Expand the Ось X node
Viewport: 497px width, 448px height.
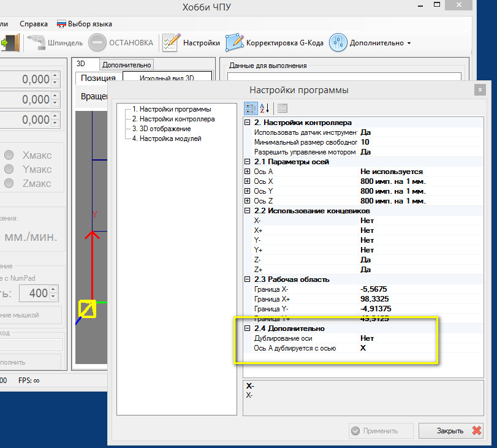pyautogui.click(x=247, y=181)
